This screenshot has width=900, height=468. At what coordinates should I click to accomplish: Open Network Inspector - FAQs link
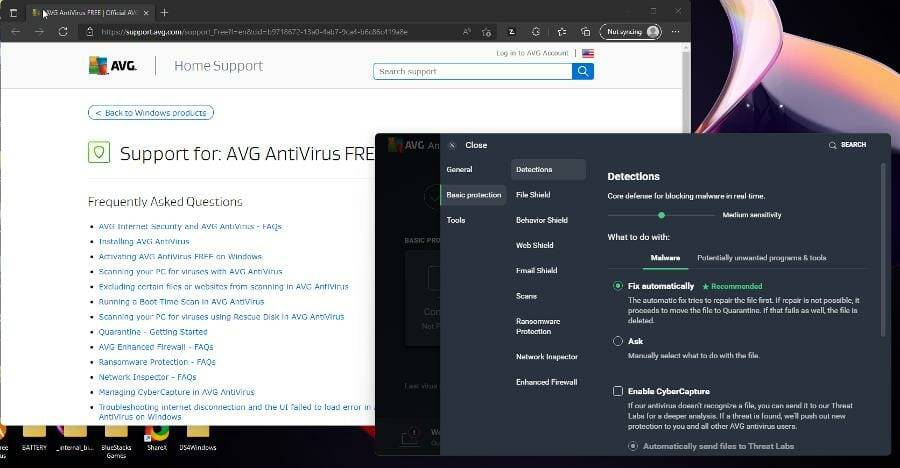pos(147,377)
